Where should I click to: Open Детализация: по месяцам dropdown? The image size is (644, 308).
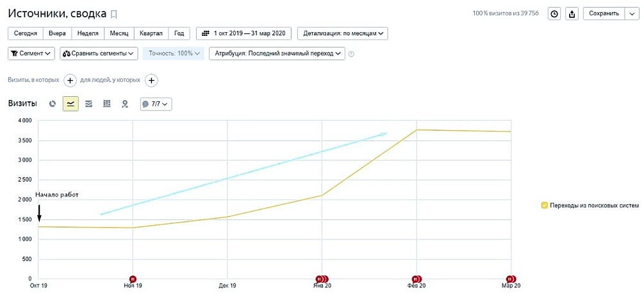(343, 33)
